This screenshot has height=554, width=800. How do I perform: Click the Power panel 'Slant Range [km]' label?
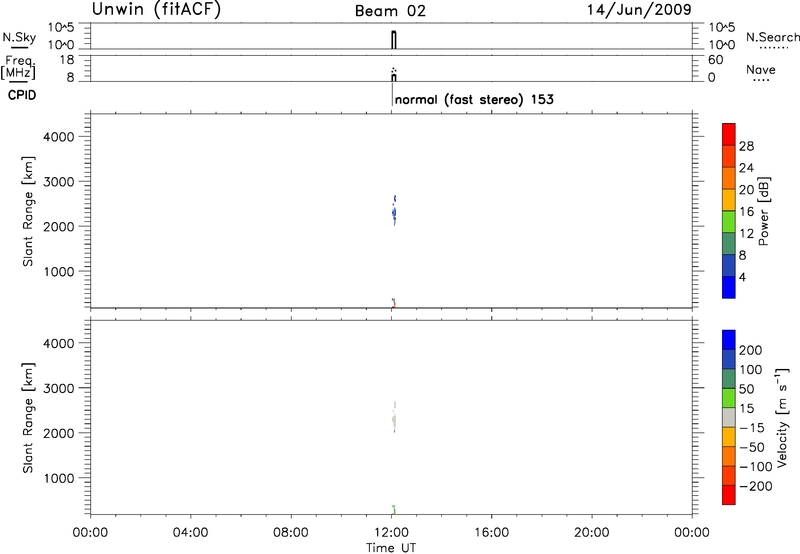tap(28, 211)
